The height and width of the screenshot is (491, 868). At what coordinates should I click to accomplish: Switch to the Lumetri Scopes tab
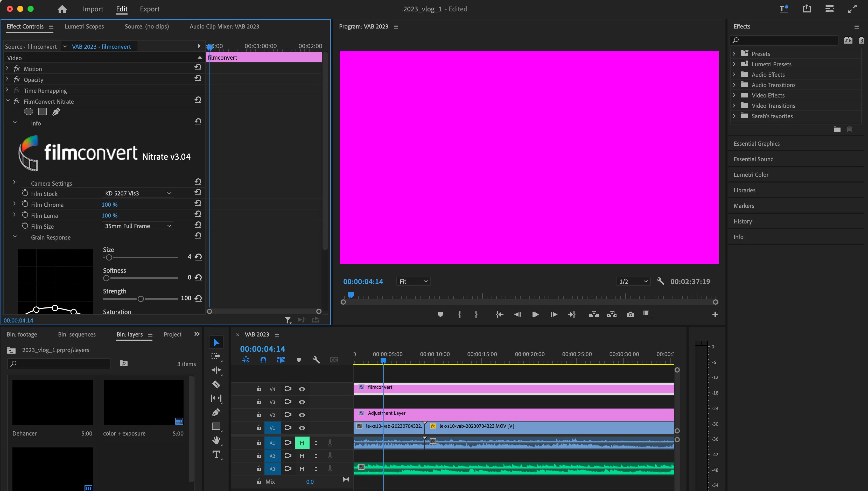(84, 26)
